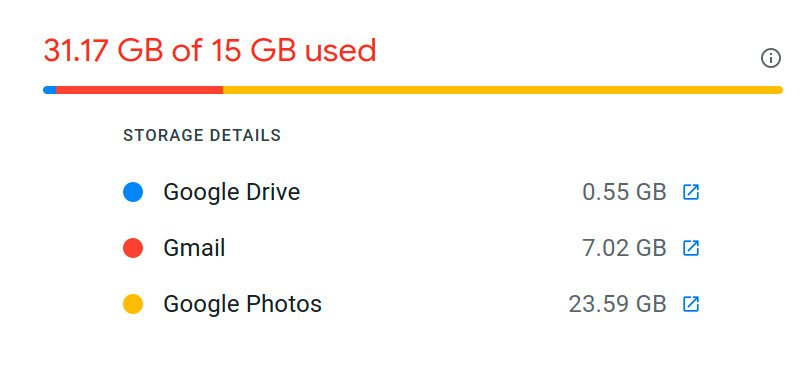Open Google Photos storage external link icon
Image resolution: width=810 pixels, height=370 pixels.
[x=691, y=304]
